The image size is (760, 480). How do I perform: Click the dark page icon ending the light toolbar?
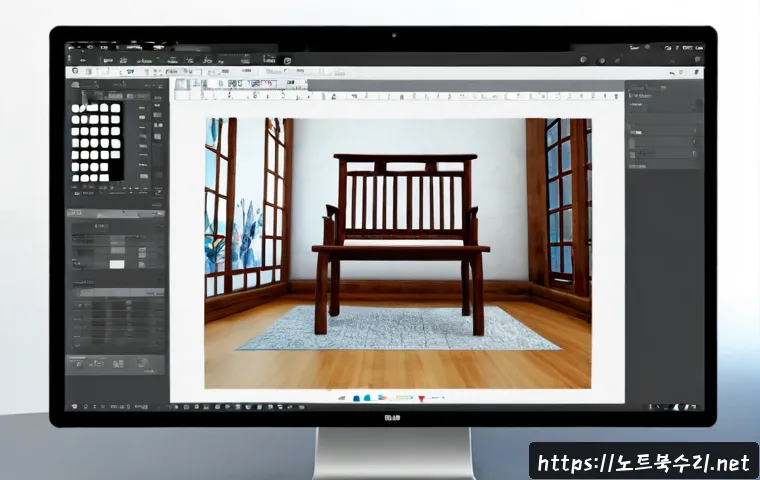[696, 72]
